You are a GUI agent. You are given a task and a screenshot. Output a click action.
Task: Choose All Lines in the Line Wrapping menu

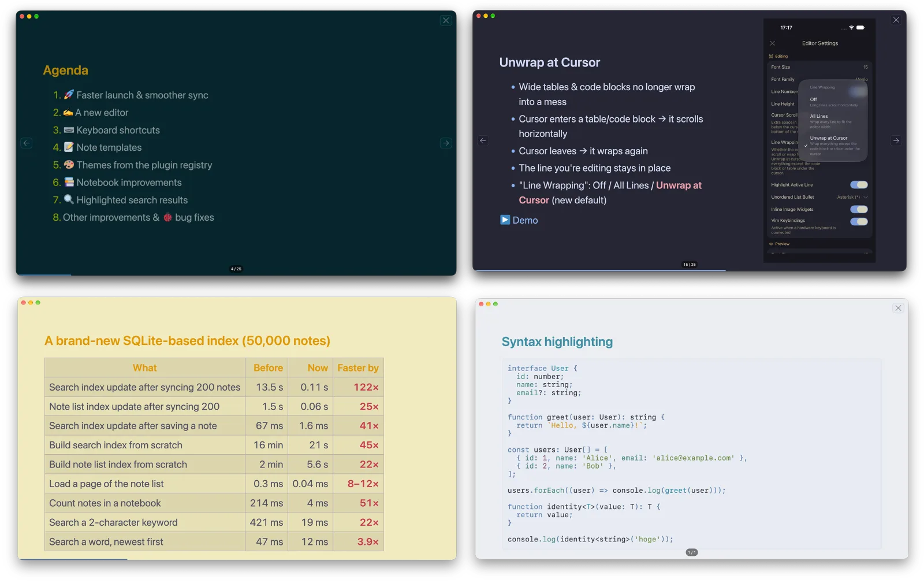[834, 121]
